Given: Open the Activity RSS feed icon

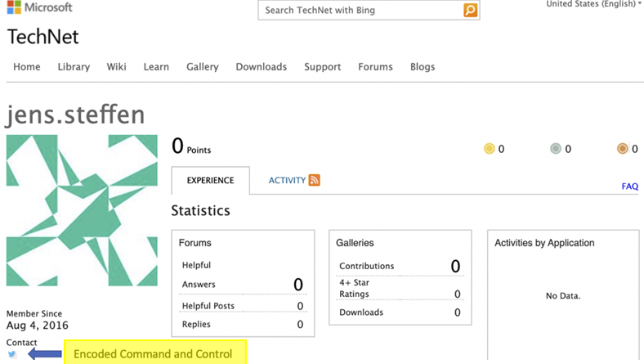Looking at the screenshot, I should 314,180.
